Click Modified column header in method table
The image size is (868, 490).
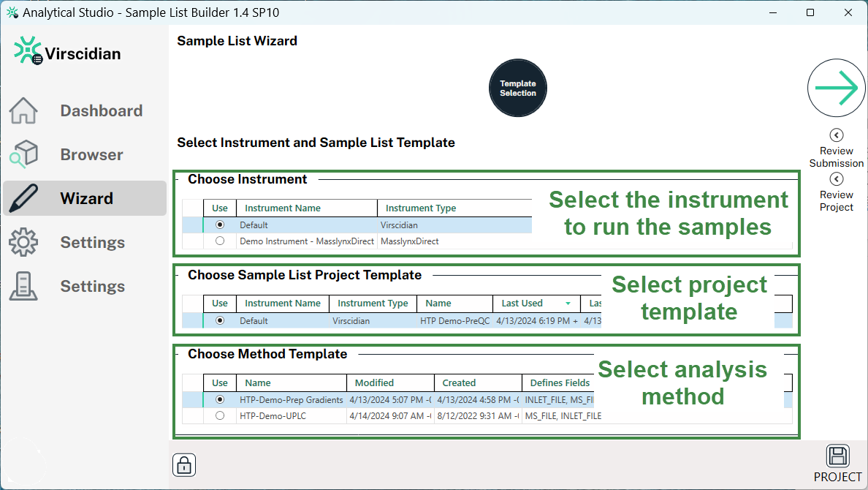click(x=390, y=382)
